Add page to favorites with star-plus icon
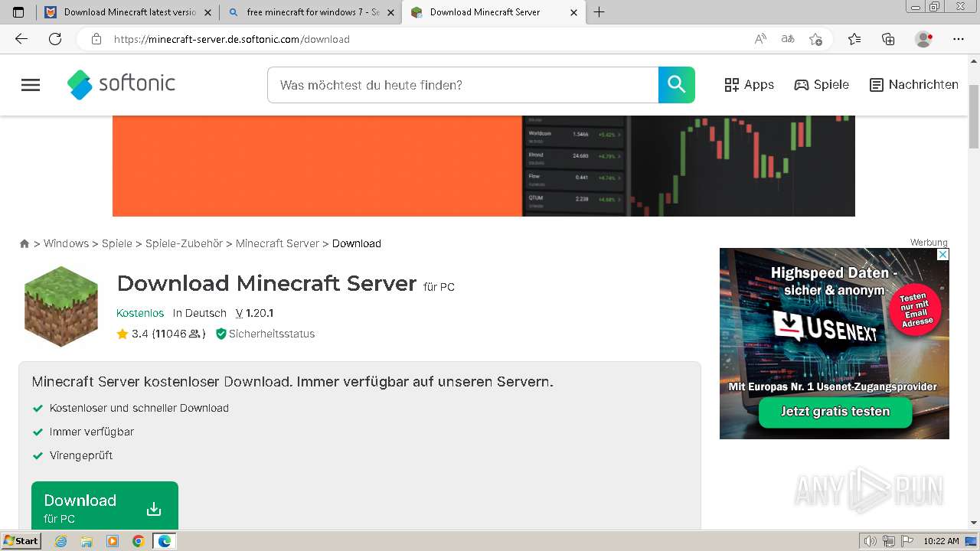Screen dimensions: 980x551 point(816,39)
